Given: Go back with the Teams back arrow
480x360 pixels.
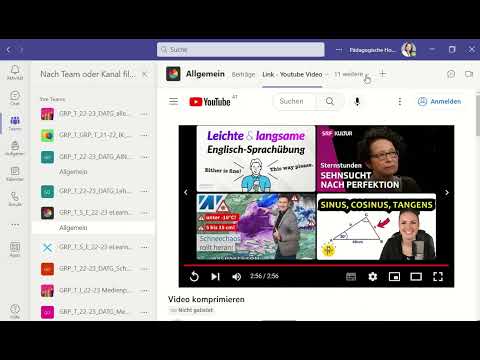Looking at the screenshot, I should click(x=8, y=50).
